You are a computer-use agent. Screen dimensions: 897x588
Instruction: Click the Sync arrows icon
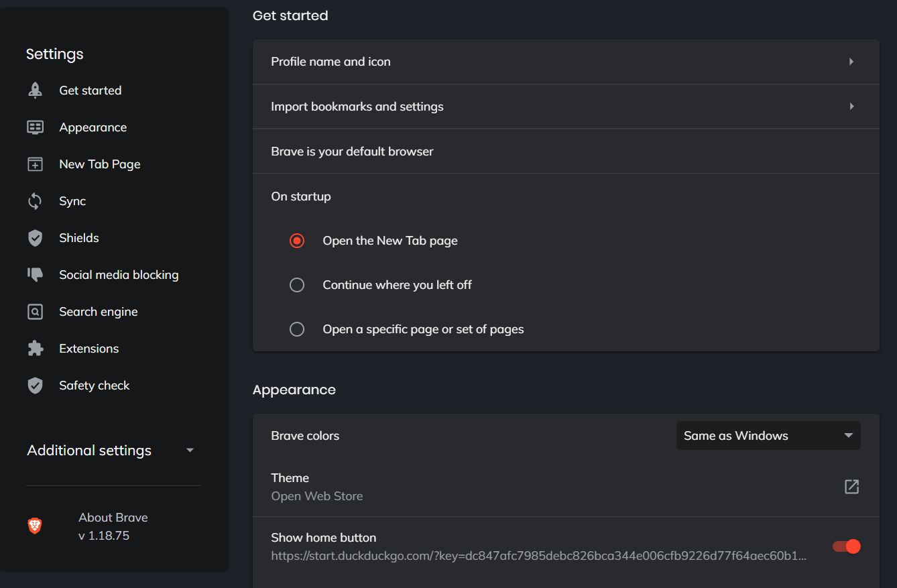point(35,201)
